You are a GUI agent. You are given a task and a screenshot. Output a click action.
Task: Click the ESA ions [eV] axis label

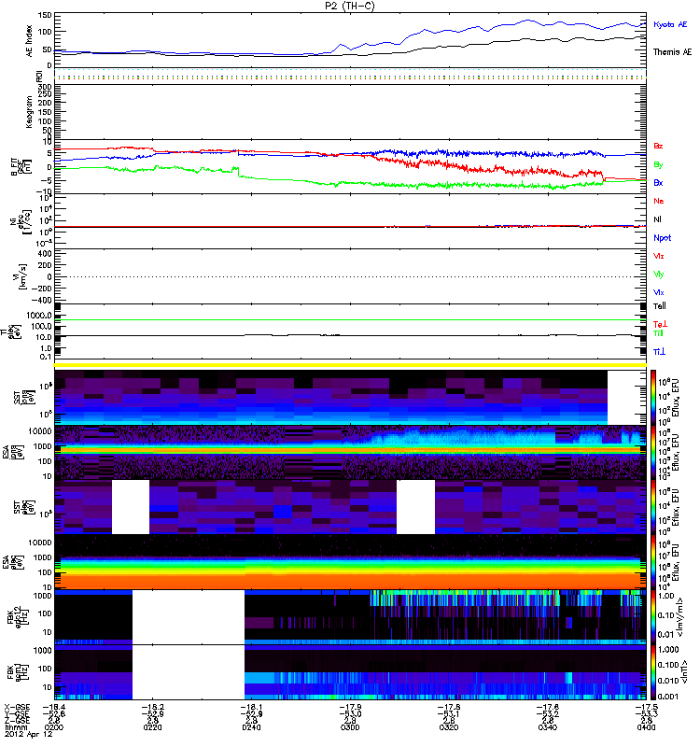(12, 452)
